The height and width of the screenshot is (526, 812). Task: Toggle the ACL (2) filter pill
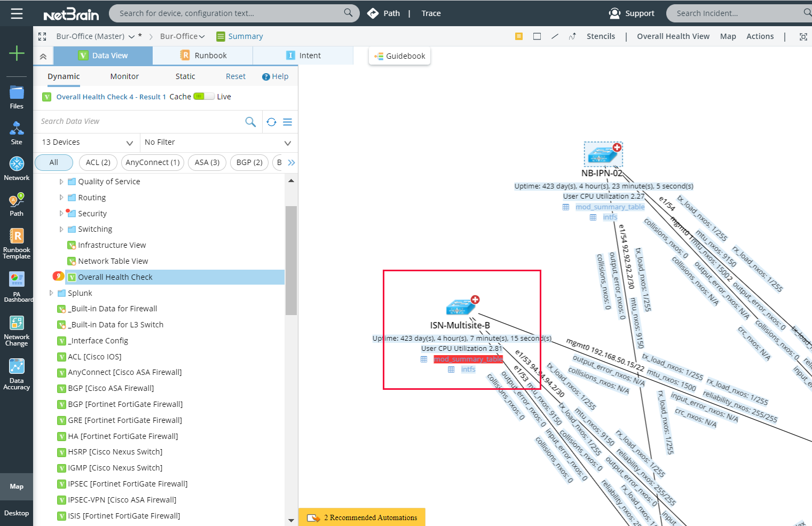tap(98, 162)
